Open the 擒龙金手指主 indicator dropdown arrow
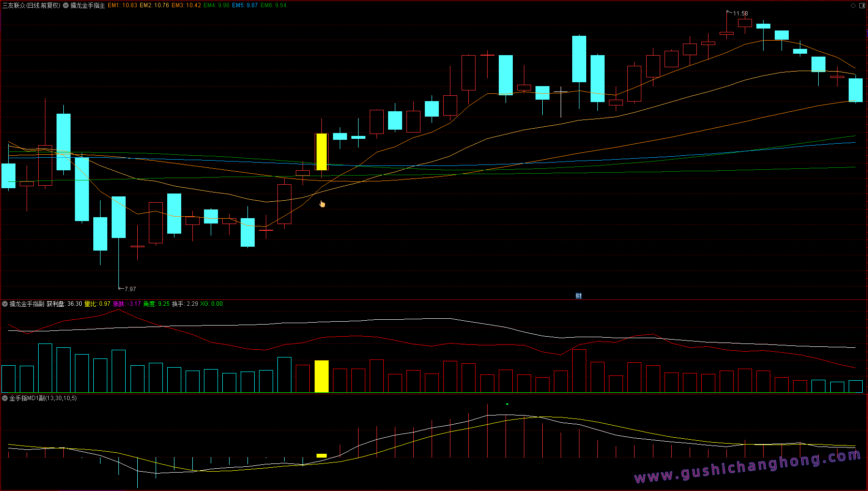 66,5
